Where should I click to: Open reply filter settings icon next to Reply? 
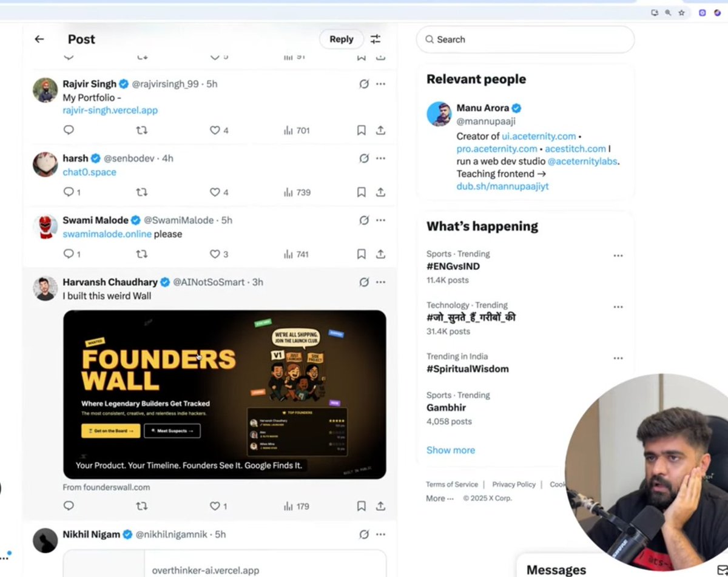pos(376,39)
